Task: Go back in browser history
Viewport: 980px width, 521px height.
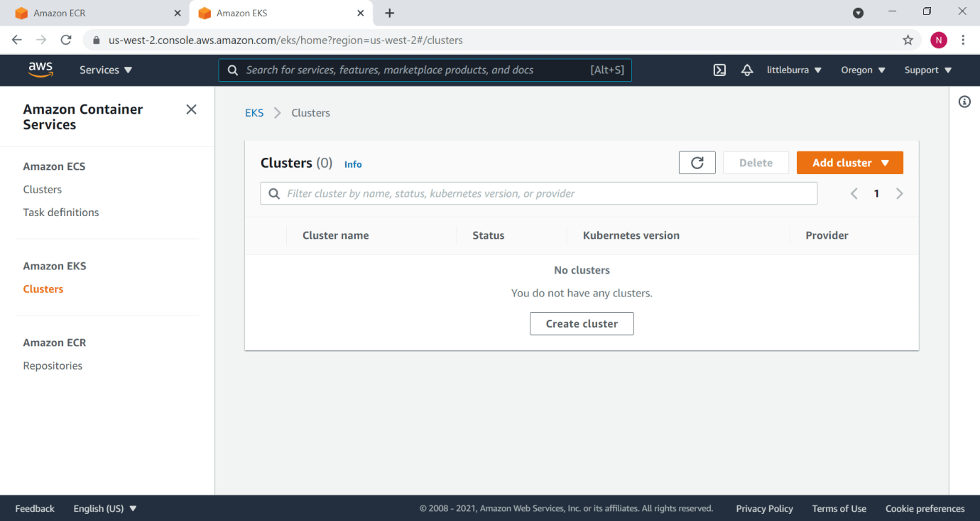Action: (x=17, y=40)
